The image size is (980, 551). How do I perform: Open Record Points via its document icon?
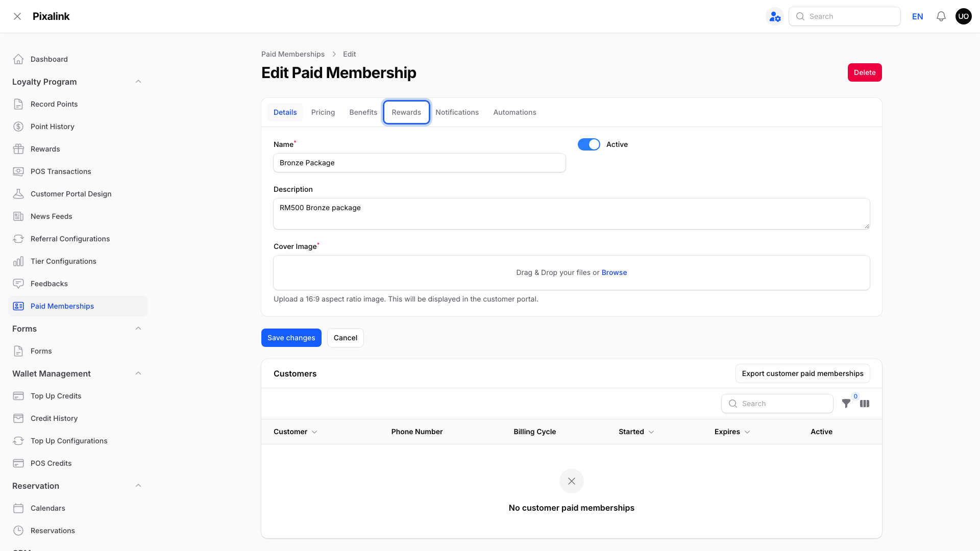point(18,104)
